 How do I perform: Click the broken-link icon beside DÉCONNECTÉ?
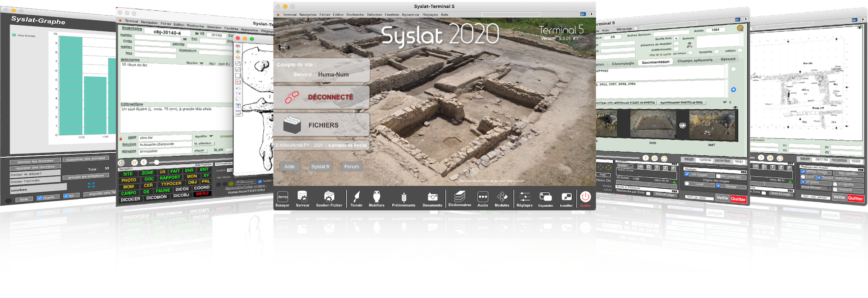[292, 97]
